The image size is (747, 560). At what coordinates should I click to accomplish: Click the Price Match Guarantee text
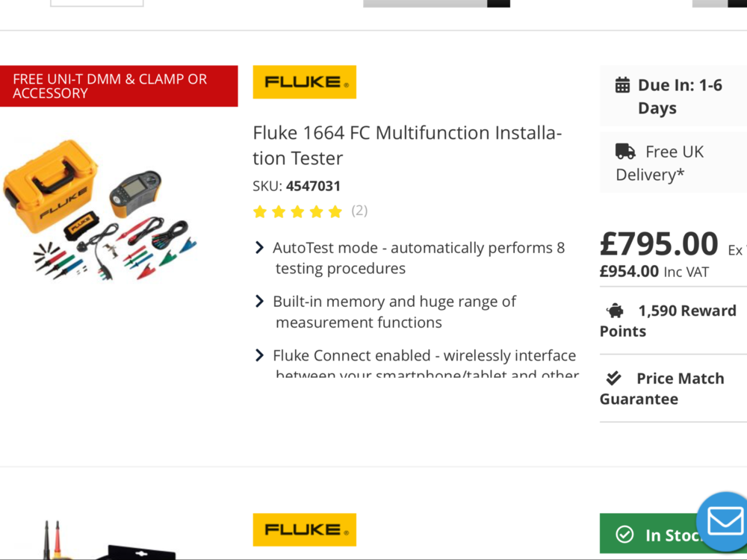click(662, 388)
